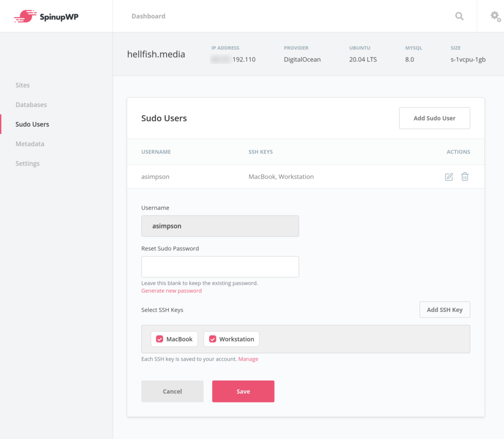
Task: Click the SpinupWP logo
Action: (x=46, y=16)
